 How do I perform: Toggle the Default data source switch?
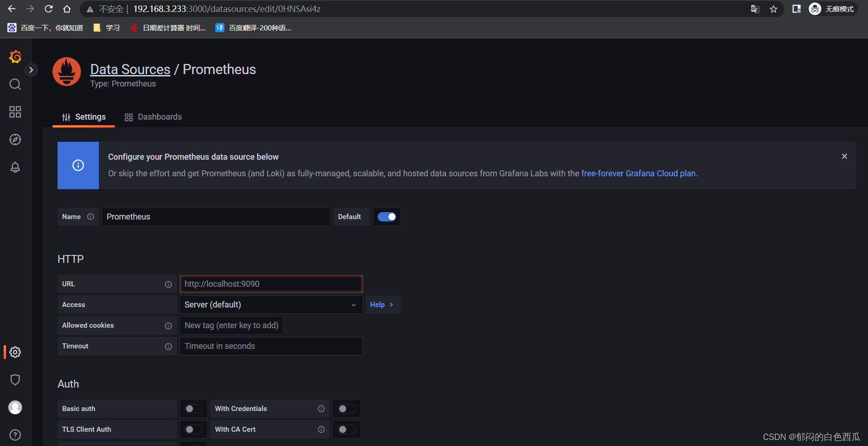point(387,217)
